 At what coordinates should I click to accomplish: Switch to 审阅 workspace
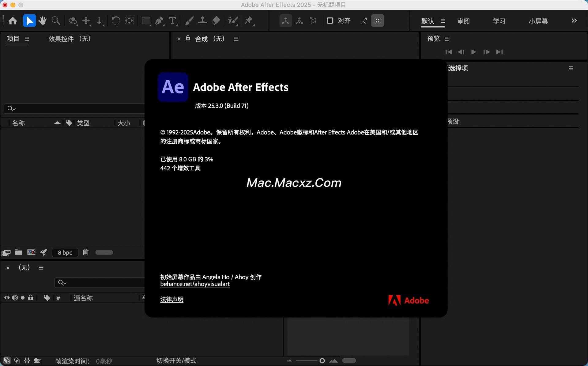tap(463, 21)
